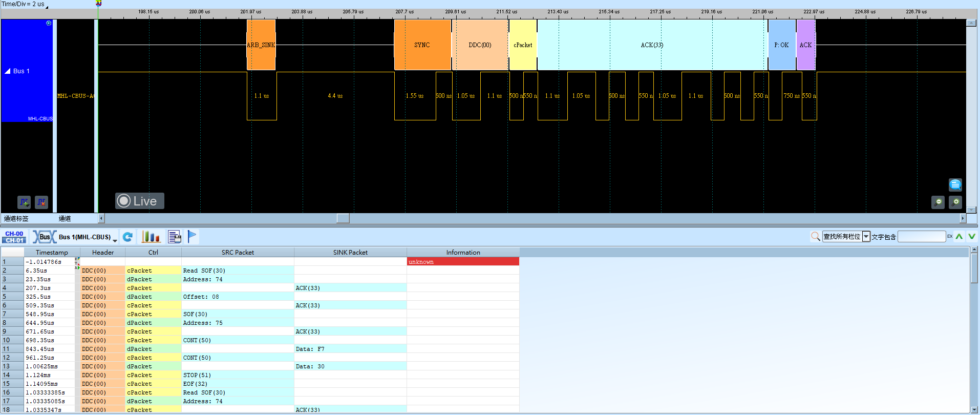Click the blue flag marker icon
980x415 pixels.
[192, 237]
